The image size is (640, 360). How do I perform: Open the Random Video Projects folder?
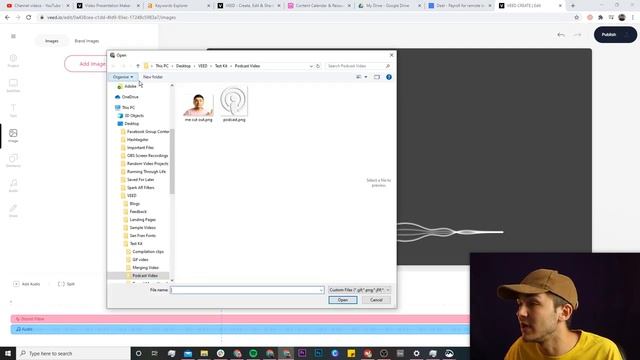pyautogui.click(x=147, y=164)
